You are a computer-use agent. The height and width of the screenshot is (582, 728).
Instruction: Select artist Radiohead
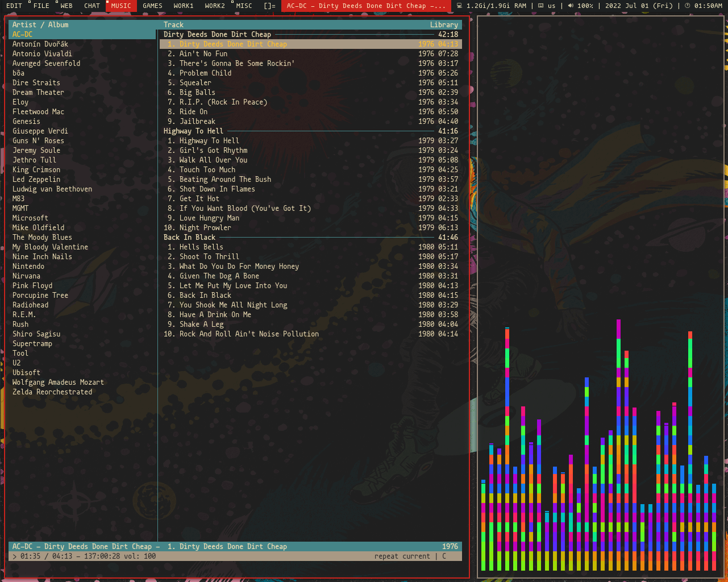82,305
